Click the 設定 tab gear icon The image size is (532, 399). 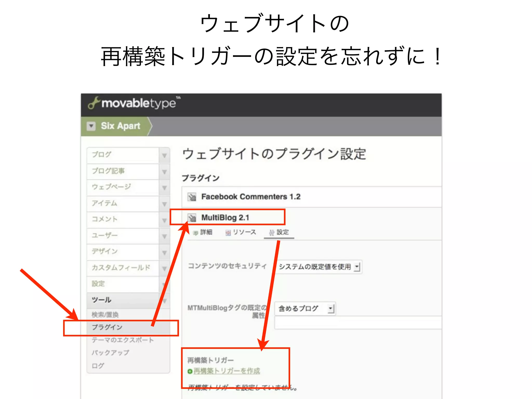coord(271,232)
